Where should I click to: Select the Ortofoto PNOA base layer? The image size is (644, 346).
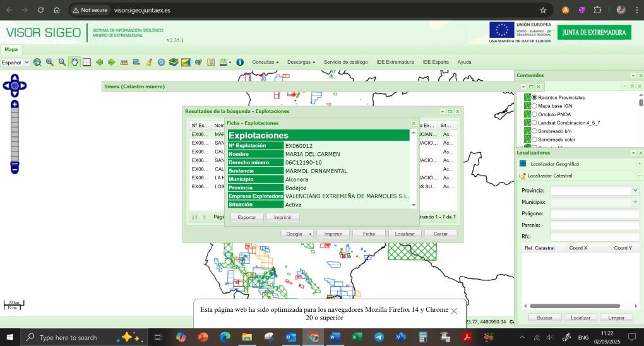534,114
